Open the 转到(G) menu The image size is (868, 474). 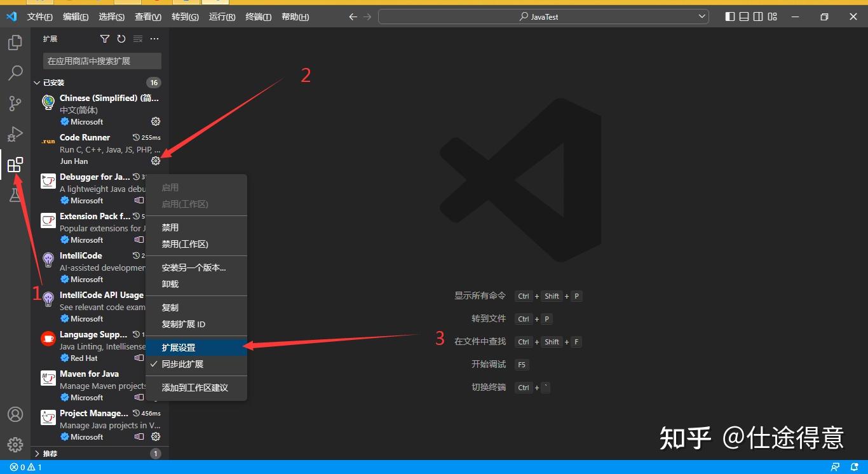tap(186, 17)
